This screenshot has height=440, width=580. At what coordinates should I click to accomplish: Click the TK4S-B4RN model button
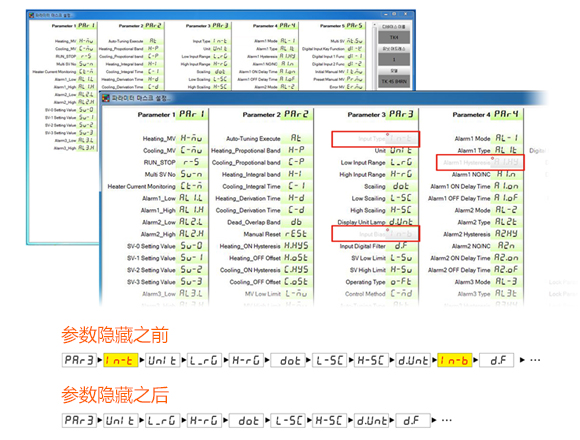pyautogui.click(x=394, y=81)
